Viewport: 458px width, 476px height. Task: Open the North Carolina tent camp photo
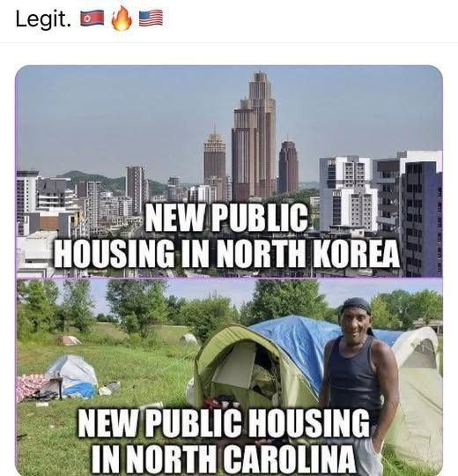click(x=229, y=377)
